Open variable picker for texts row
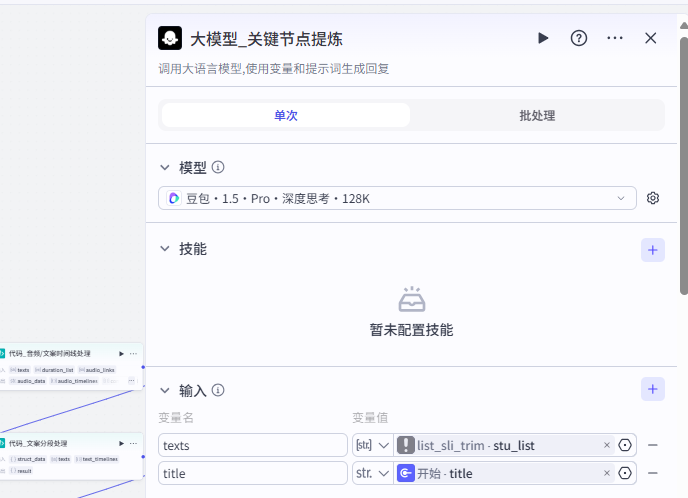Image resolution: width=688 pixels, height=498 pixels. click(625, 445)
